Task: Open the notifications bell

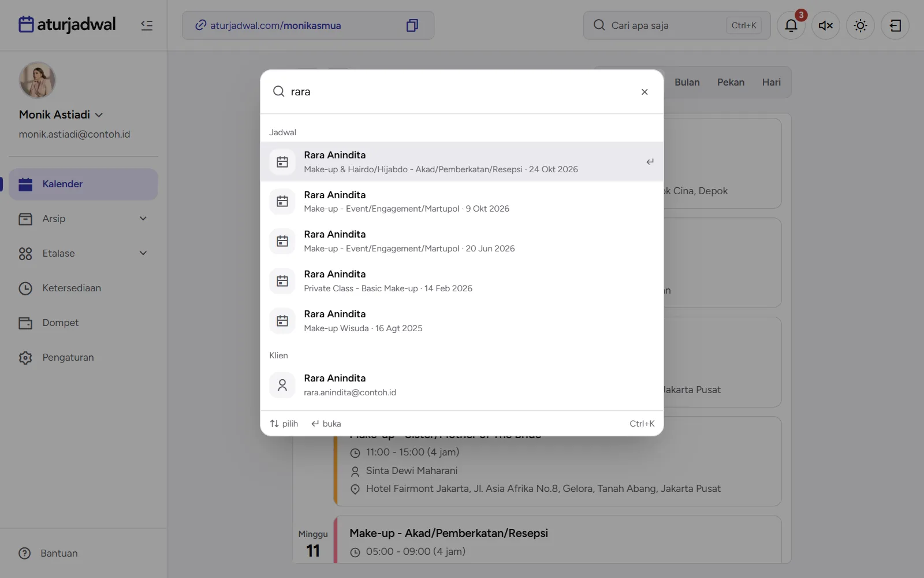Action: [x=791, y=25]
